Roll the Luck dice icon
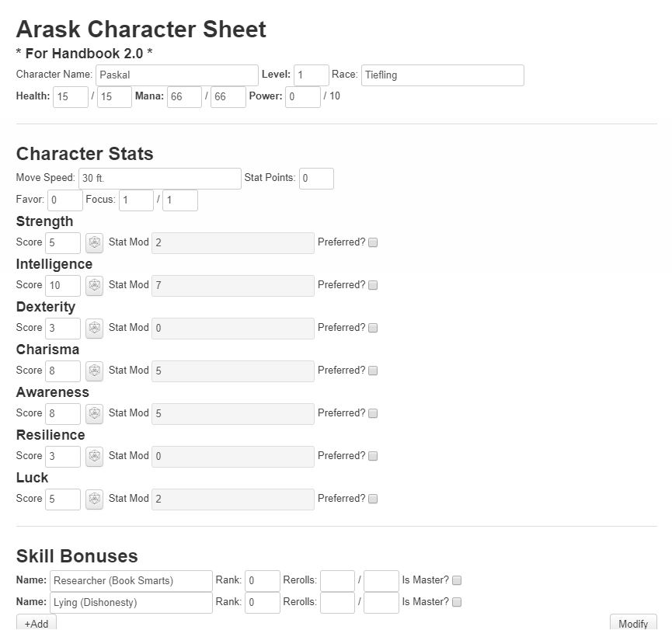The height and width of the screenshot is (630, 672). pyautogui.click(x=94, y=499)
